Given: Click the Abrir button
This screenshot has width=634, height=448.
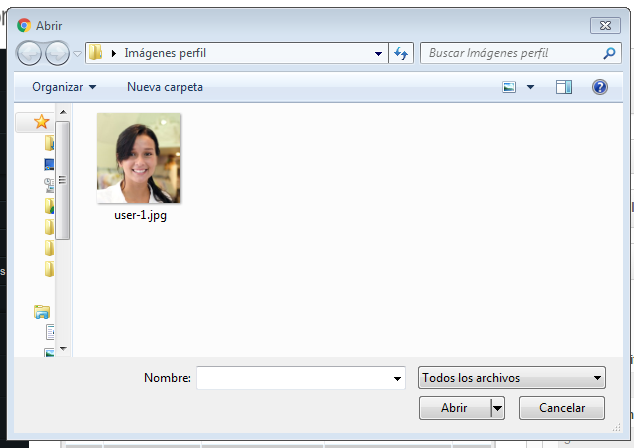Looking at the screenshot, I should pyautogui.click(x=454, y=408).
